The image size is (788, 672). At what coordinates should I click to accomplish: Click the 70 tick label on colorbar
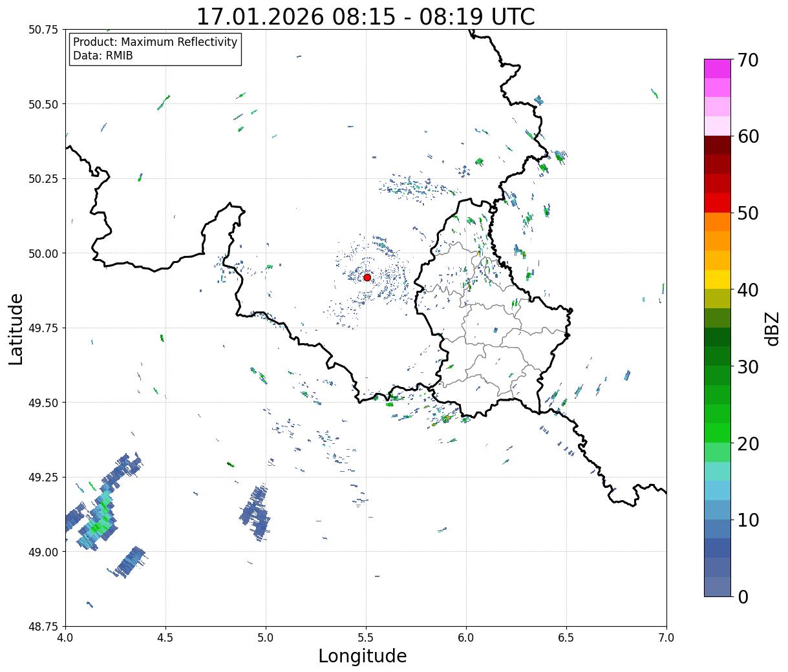pos(747,60)
